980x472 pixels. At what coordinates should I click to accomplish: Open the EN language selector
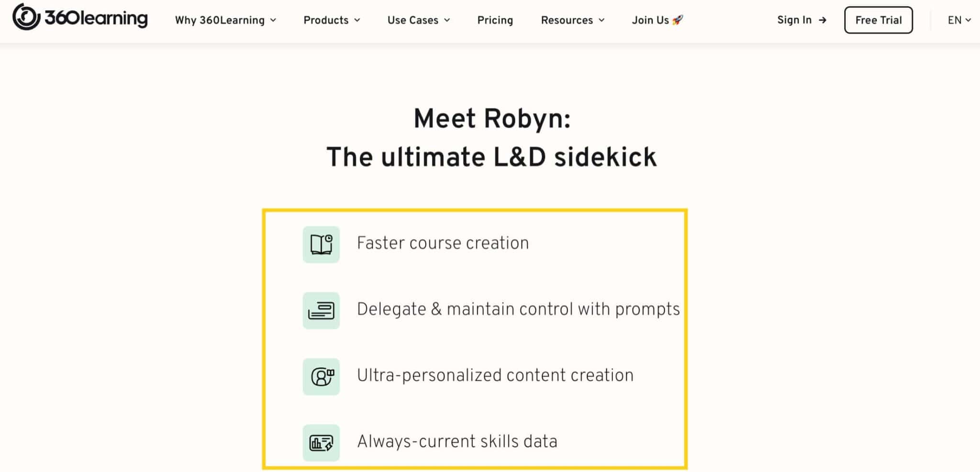point(958,20)
